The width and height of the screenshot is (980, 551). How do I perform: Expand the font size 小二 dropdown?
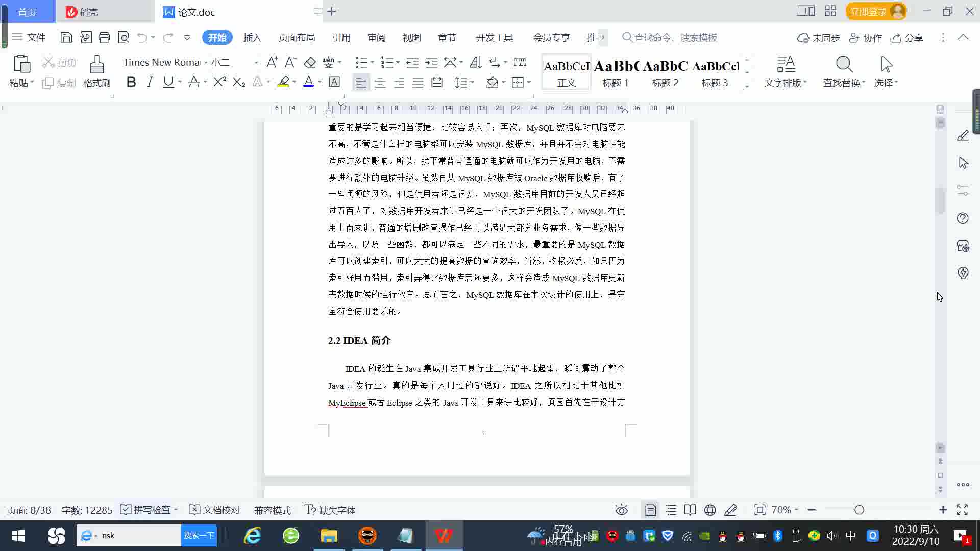pos(256,63)
